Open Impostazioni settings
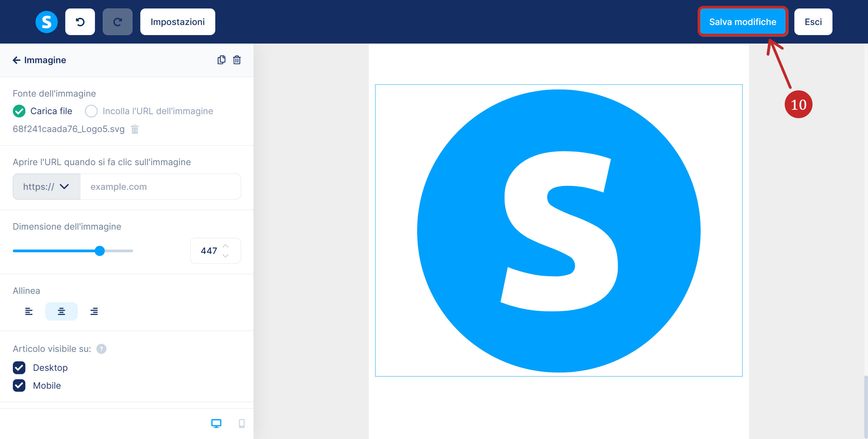868x439 pixels. point(178,22)
